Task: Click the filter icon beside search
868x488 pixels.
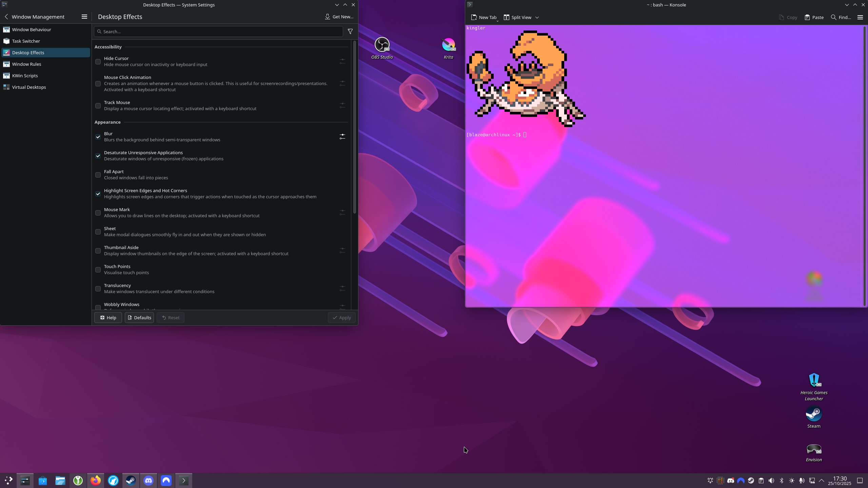Action: (x=350, y=32)
